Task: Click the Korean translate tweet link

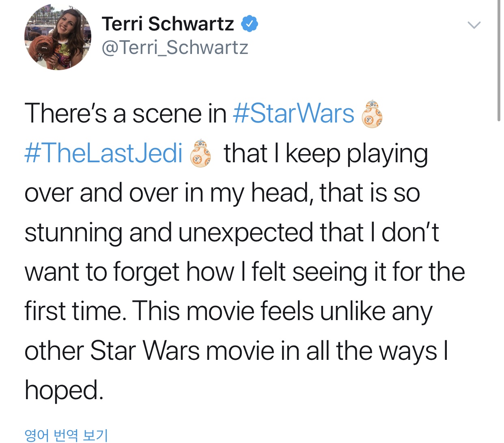Action: pyautogui.click(x=66, y=435)
